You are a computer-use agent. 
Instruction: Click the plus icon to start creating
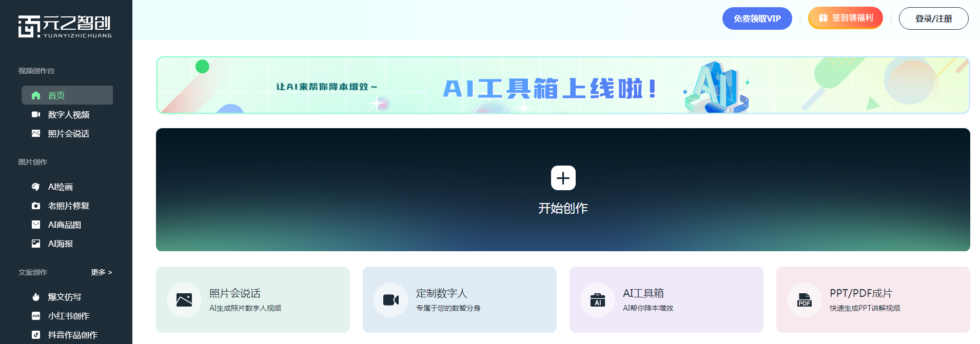[x=563, y=178]
